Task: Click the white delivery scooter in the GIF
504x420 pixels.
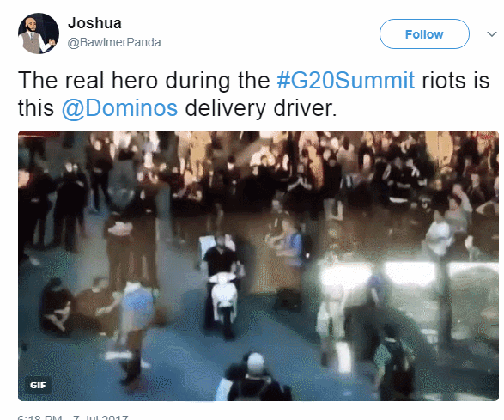Action: (x=224, y=301)
